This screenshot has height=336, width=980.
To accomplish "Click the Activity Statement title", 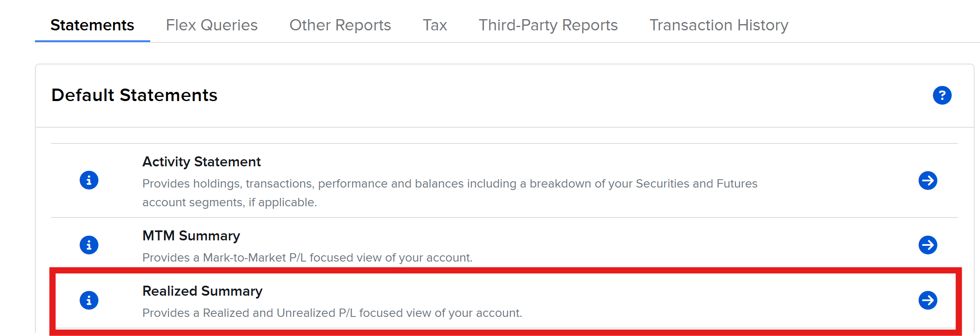I will [201, 162].
